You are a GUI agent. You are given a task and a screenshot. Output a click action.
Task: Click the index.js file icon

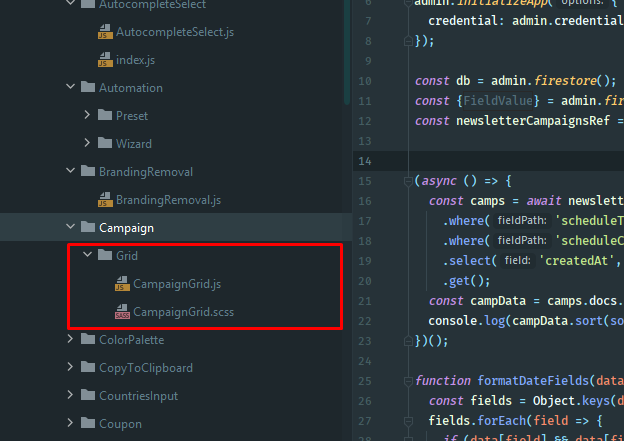[x=105, y=61]
